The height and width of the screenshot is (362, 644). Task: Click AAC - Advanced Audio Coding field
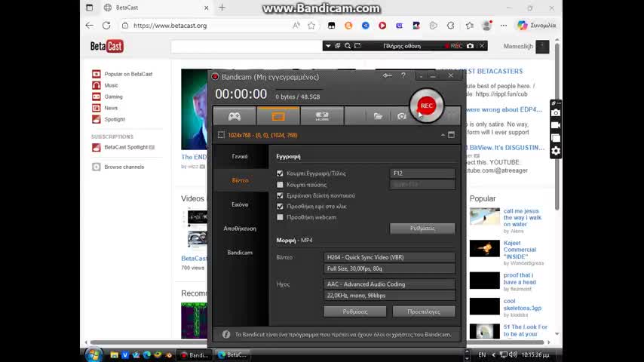click(389, 284)
